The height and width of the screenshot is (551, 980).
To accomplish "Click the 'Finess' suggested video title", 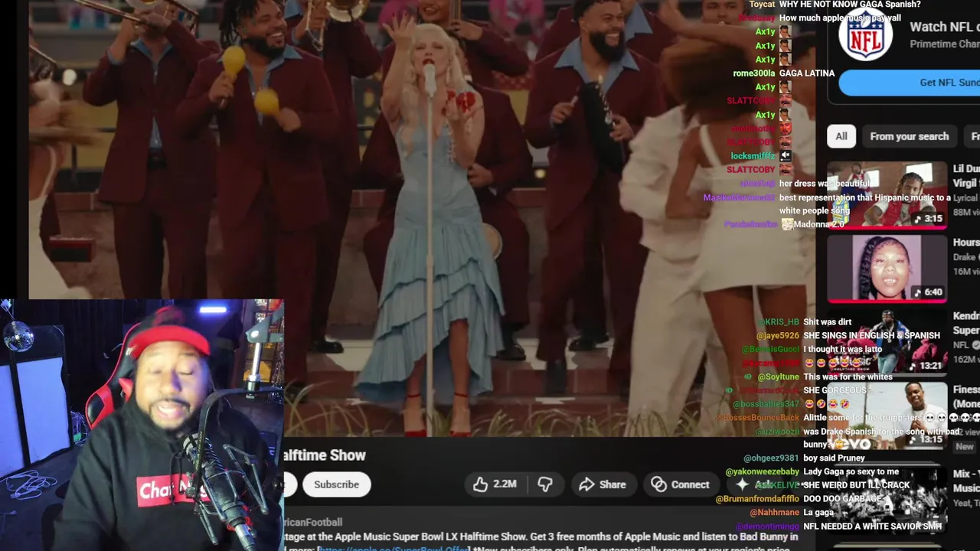I will [x=966, y=390].
